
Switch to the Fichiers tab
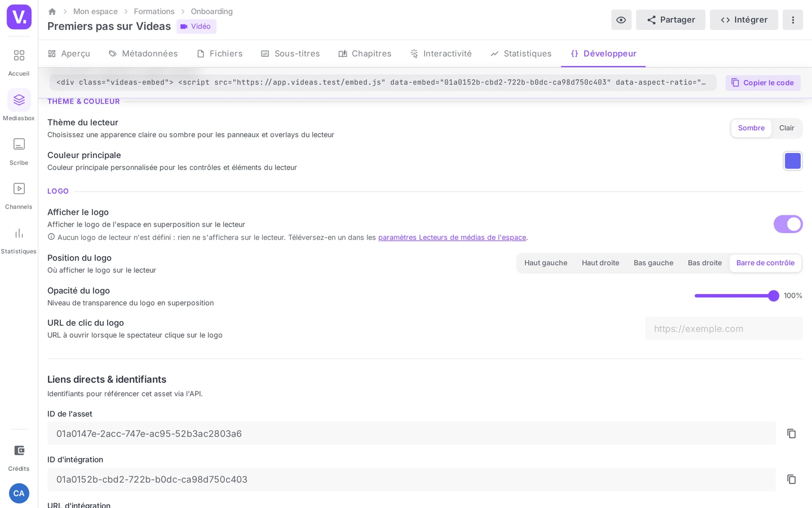point(220,54)
